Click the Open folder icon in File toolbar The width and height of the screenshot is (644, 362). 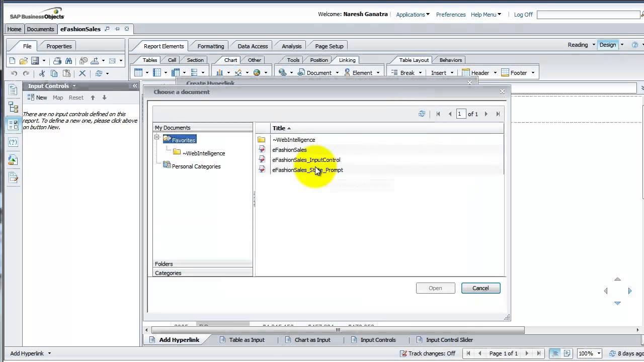[x=23, y=61]
